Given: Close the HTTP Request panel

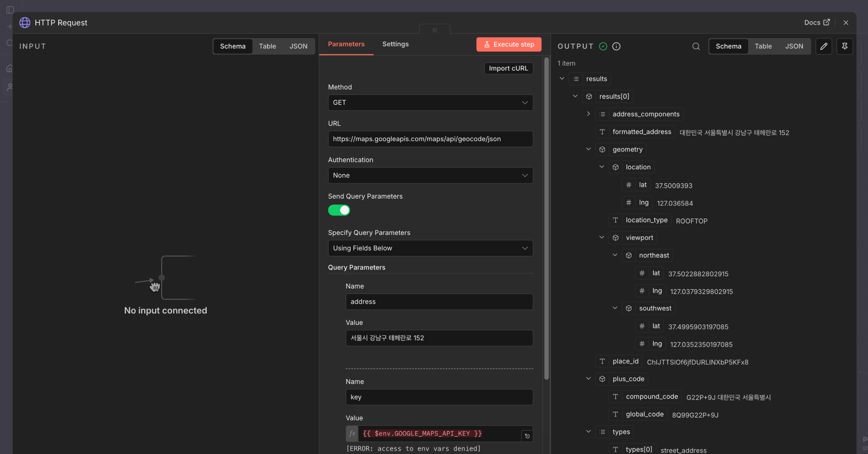Looking at the screenshot, I should pos(846,22).
